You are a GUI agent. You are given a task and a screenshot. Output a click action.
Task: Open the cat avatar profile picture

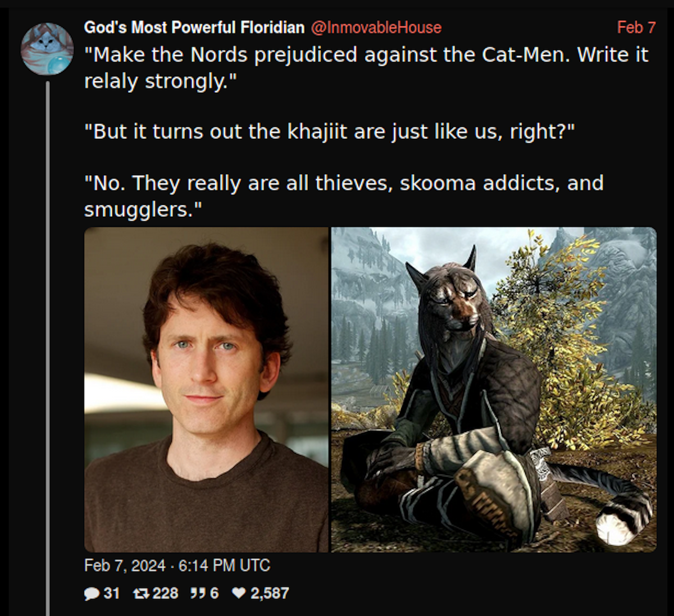[47, 49]
